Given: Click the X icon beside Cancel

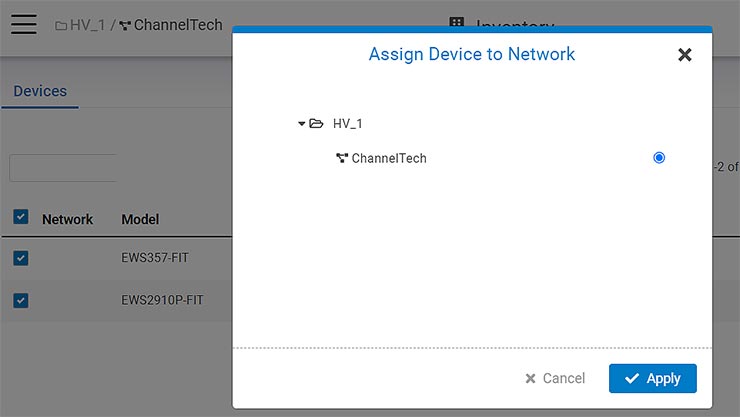Looking at the screenshot, I should [x=531, y=378].
